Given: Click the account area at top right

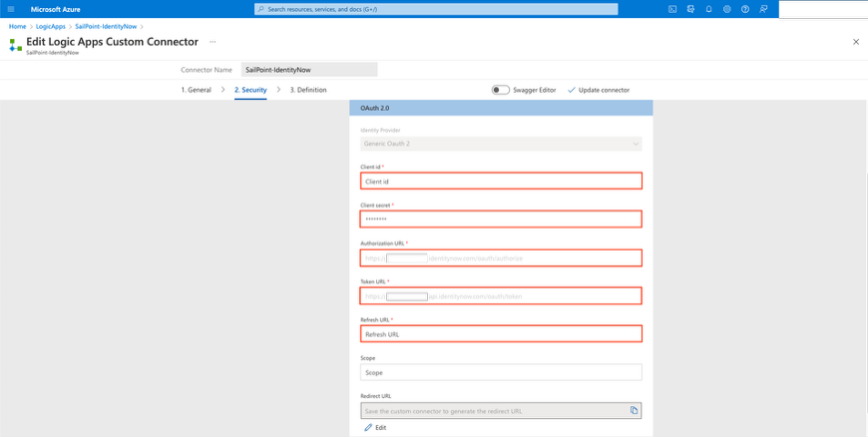Looking at the screenshot, I should point(823,9).
